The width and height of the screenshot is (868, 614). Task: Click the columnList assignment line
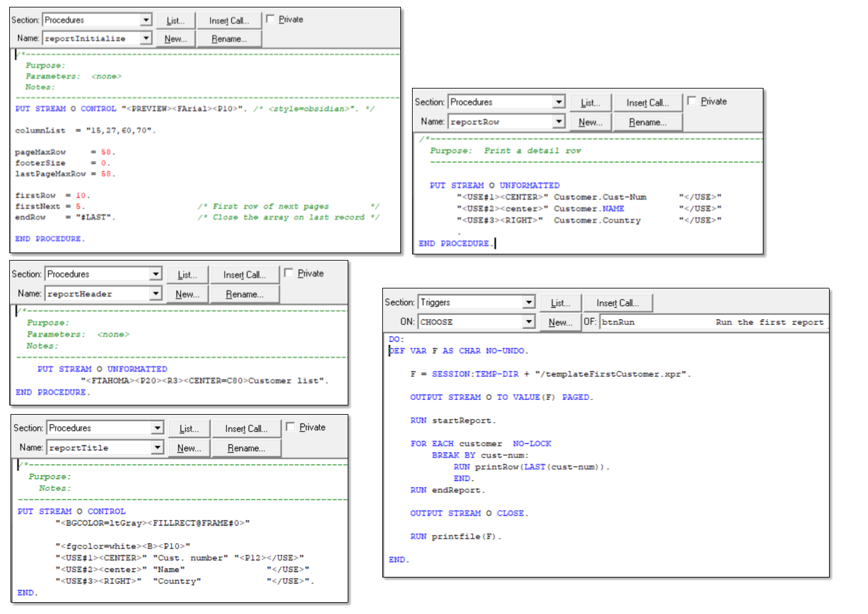[86, 131]
